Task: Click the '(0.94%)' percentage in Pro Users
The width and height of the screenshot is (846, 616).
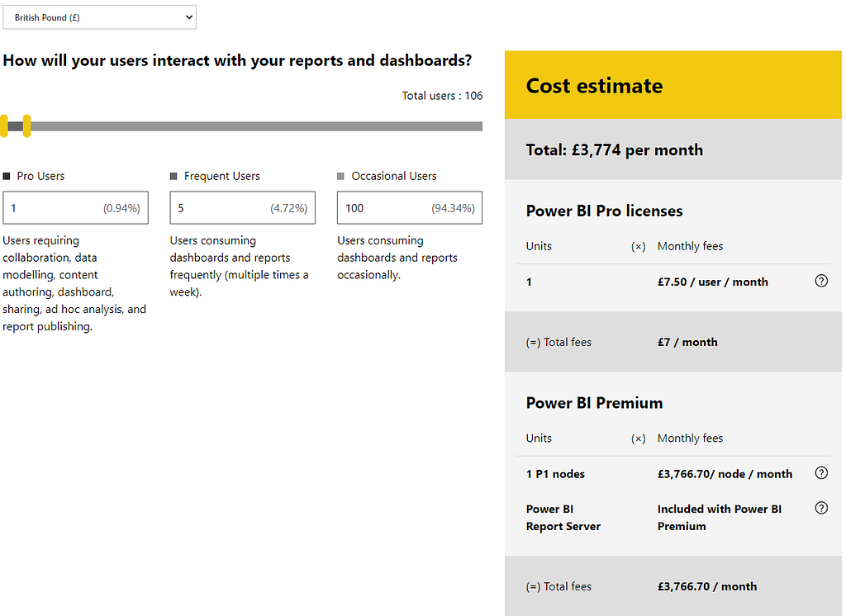Action: [121, 208]
